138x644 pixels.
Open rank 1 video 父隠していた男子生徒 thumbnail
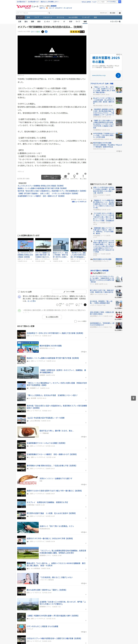click(x=119, y=190)
